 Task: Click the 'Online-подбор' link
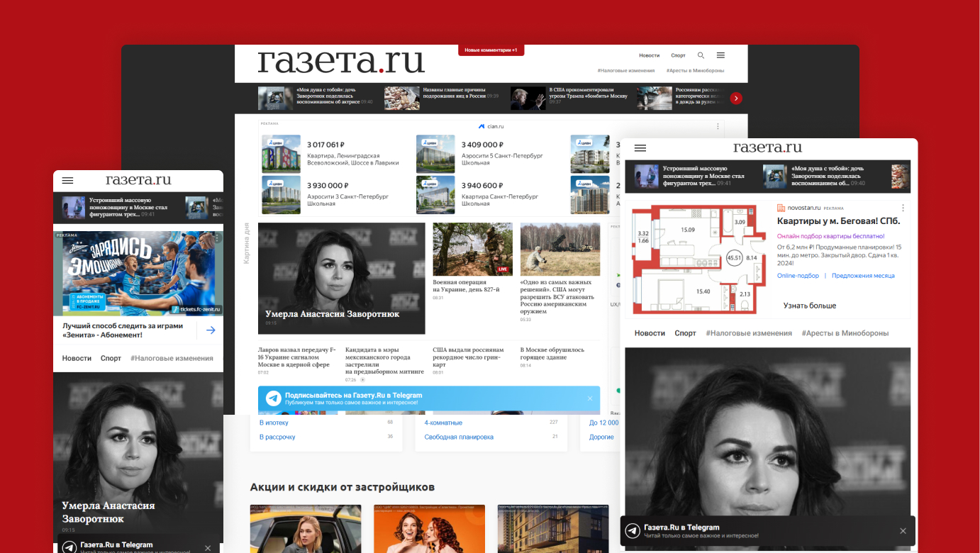tap(798, 276)
